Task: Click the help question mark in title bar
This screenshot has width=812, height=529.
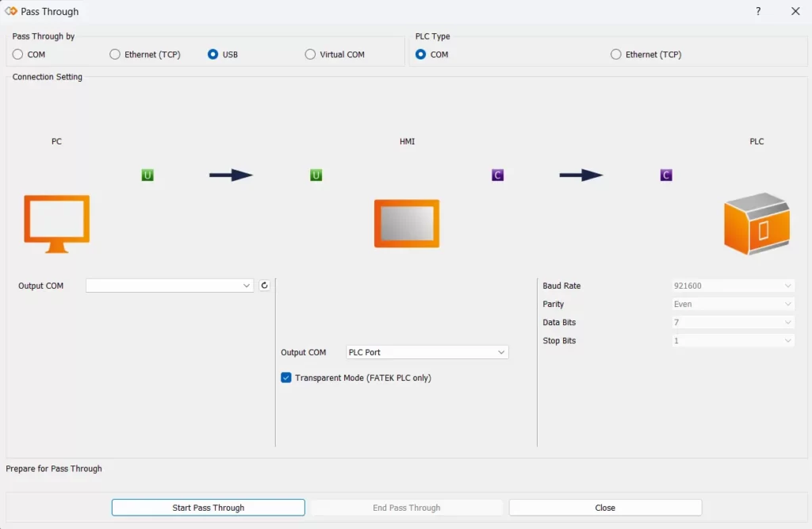Action: coord(758,11)
